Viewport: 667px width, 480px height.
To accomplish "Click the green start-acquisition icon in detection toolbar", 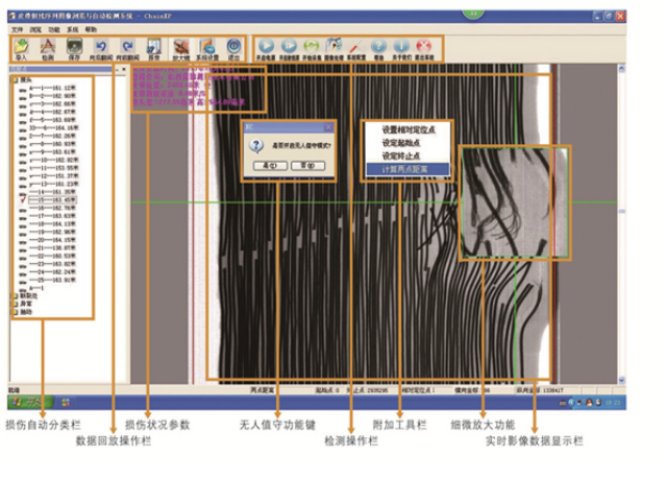I will (x=311, y=47).
